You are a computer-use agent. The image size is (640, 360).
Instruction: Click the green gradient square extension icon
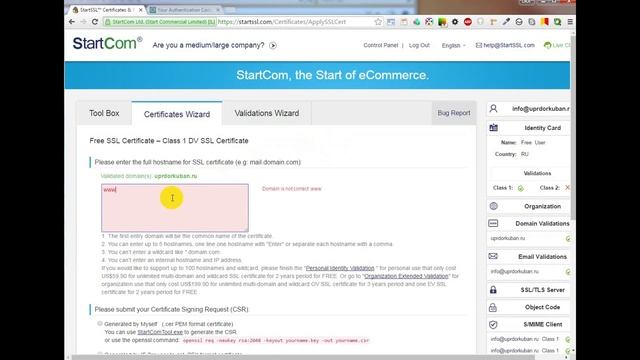[442, 22]
